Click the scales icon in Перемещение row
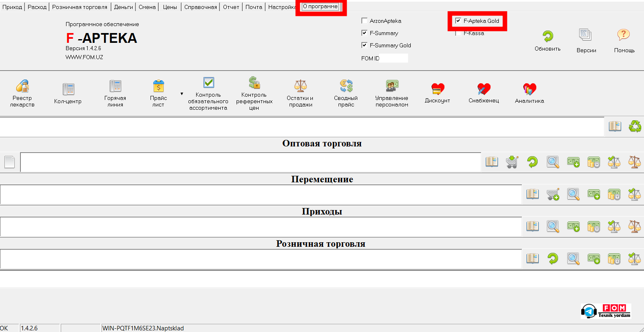The width and height of the screenshot is (644, 332). 635,194
